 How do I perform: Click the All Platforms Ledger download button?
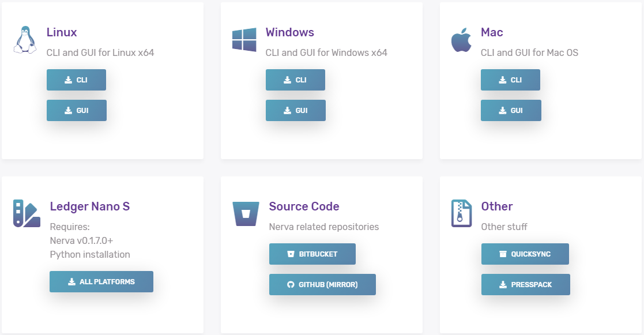tap(101, 281)
